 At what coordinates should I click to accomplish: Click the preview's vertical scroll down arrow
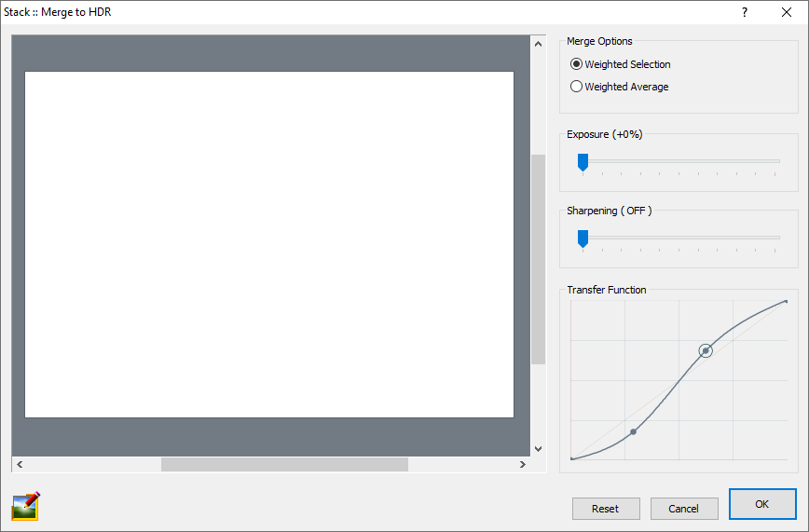[538, 447]
